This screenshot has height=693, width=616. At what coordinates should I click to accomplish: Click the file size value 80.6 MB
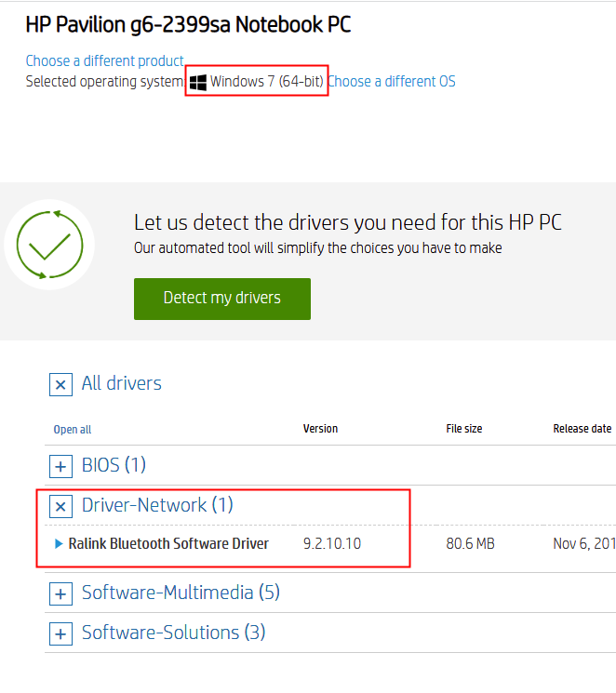(470, 543)
